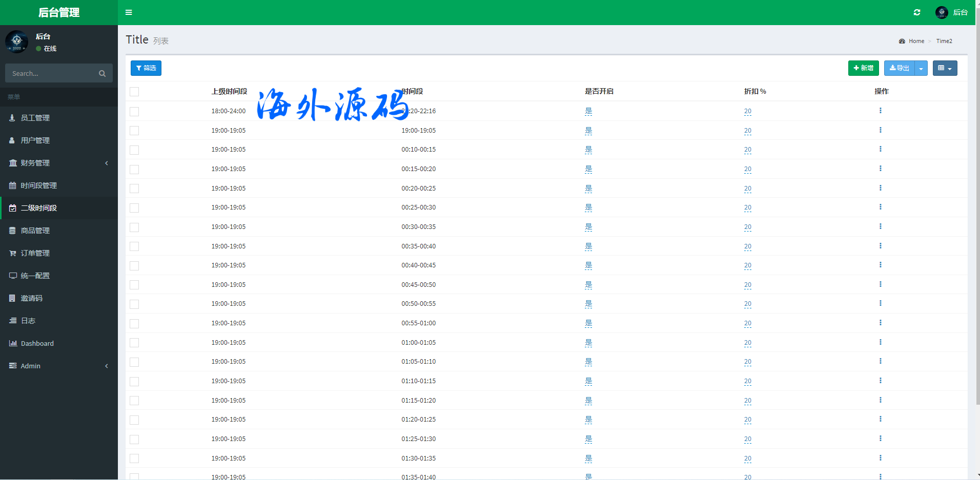
Task: Open actions menu for 01:00-01:05 row
Action: 880,342
